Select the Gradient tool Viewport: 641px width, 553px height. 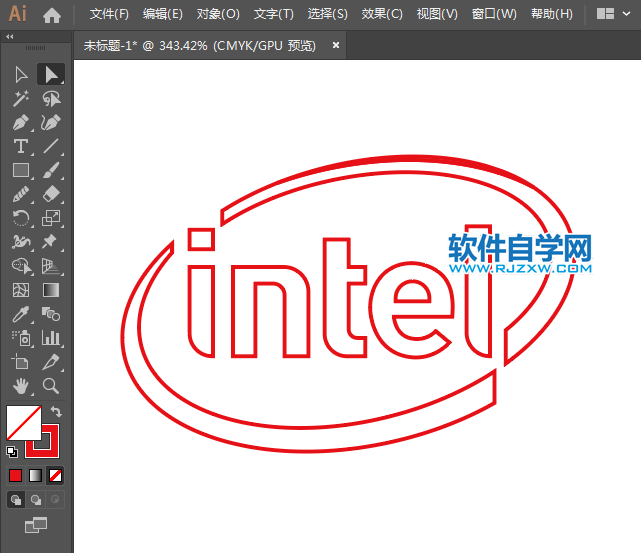coord(51,290)
